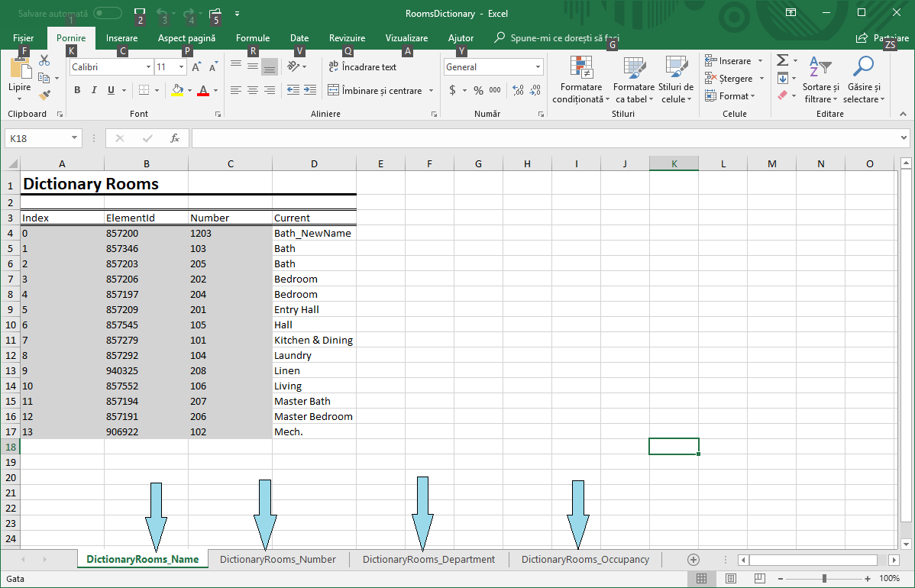Click the Cut scissors icon
The width and height of the screenshot is (915, 588).
click(x=44, y=60)
